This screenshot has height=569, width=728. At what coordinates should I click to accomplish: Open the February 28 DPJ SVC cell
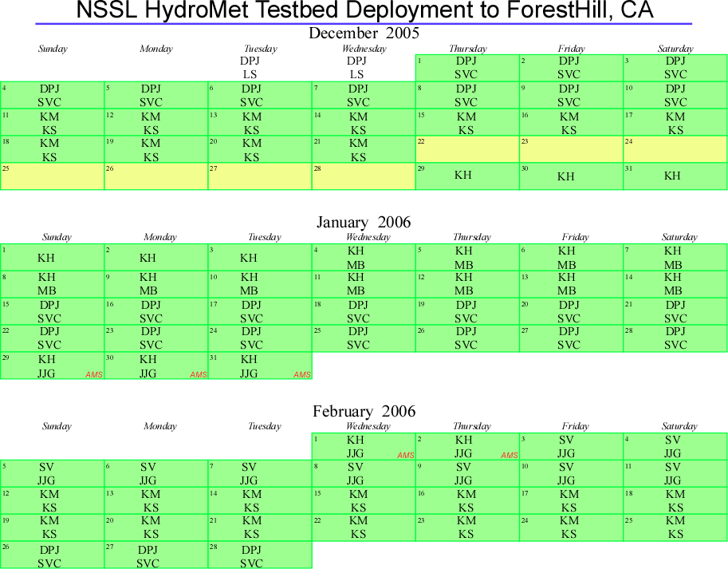click(260, 556)
